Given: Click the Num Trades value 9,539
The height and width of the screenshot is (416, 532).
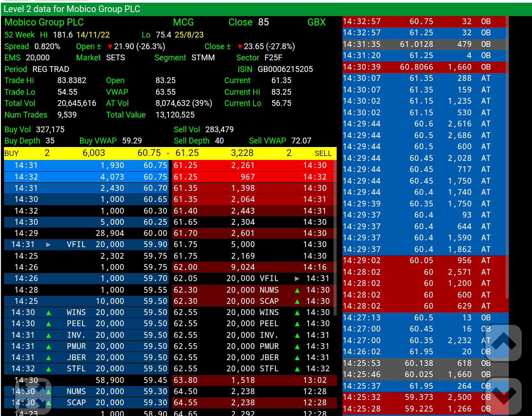Looking at the screenshot, I should tap(67, 114).
